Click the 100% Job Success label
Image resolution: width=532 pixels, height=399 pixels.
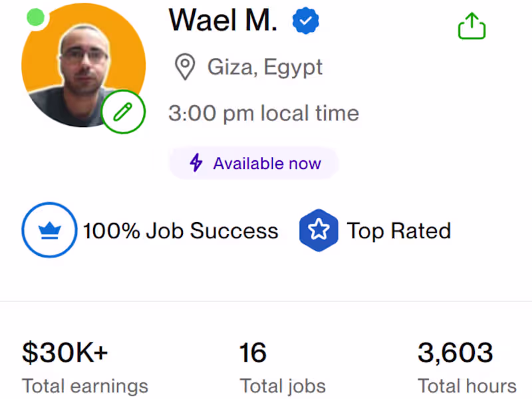tap(180, 231)
